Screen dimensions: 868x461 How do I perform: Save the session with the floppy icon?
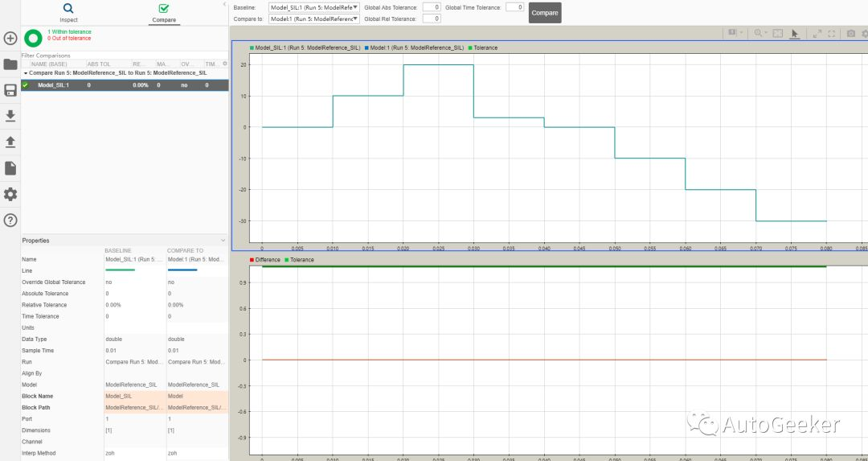click(x=10, y=90)
